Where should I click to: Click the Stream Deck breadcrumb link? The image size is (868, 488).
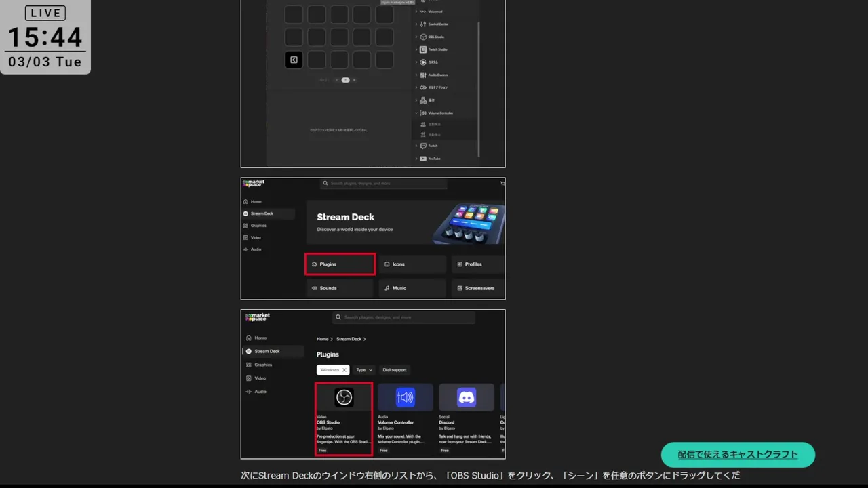pos(349,339)
